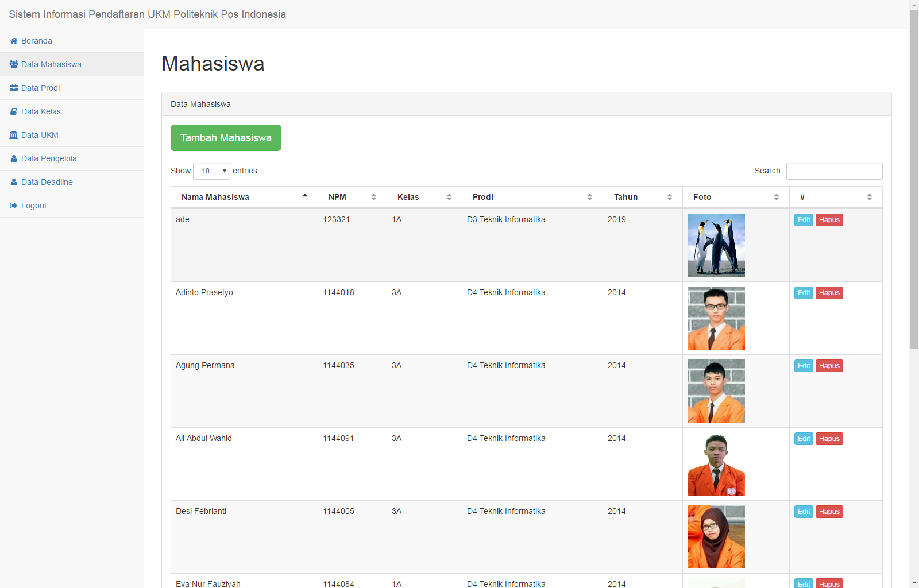The height and width of the screenshot is (588, 919).
Task: Edit Desi Febrianti's record
Action: point(804,512)
